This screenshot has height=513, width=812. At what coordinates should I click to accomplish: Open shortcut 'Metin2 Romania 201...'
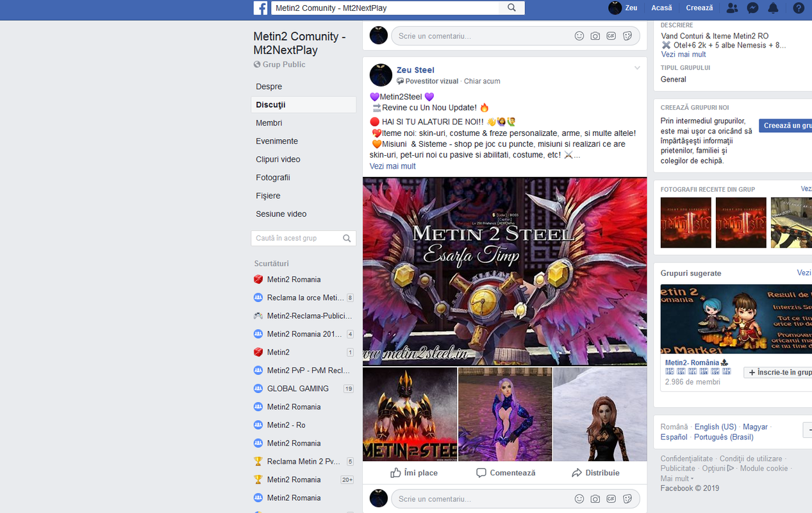(x=303, y=334)
